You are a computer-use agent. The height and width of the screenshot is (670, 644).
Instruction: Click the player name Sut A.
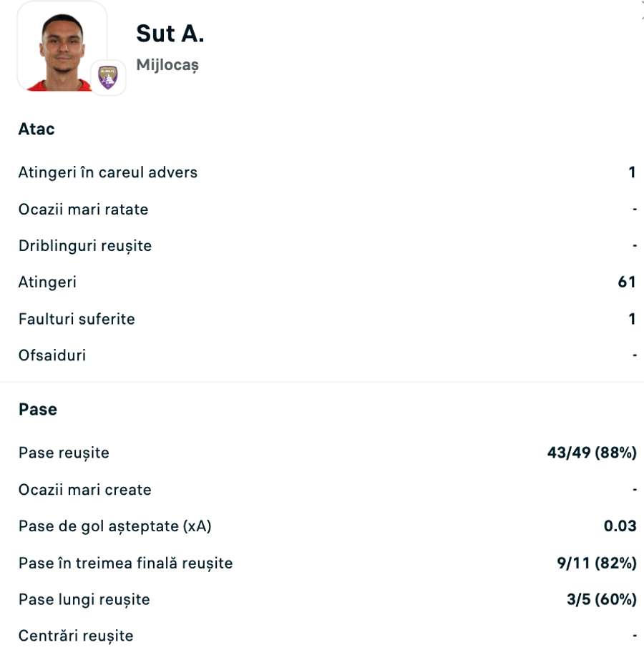[170, 34]
